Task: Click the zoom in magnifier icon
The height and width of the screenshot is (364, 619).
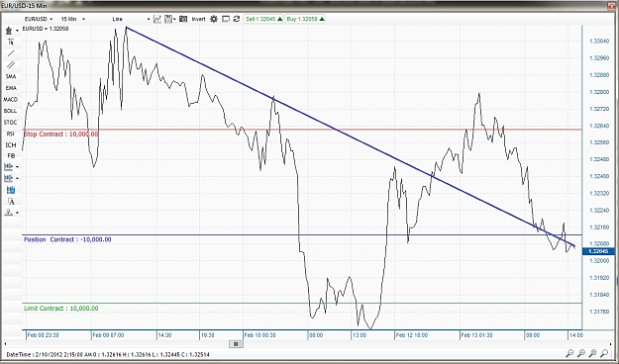Action: (x=581, y=353)
